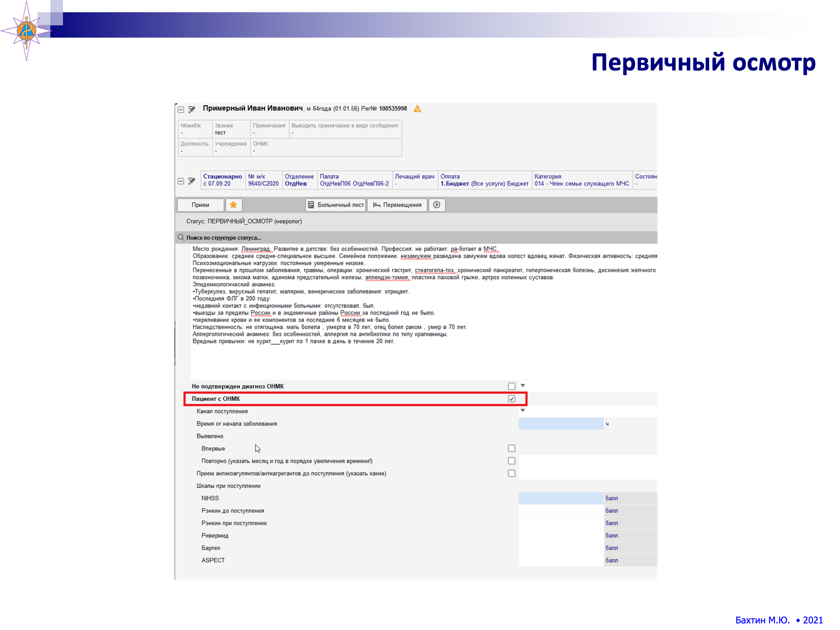The width and height of the screenshot is (840, 630).
Task: Click the Выявлено row label
Action: pyautogui.click(x=210, y=436)
